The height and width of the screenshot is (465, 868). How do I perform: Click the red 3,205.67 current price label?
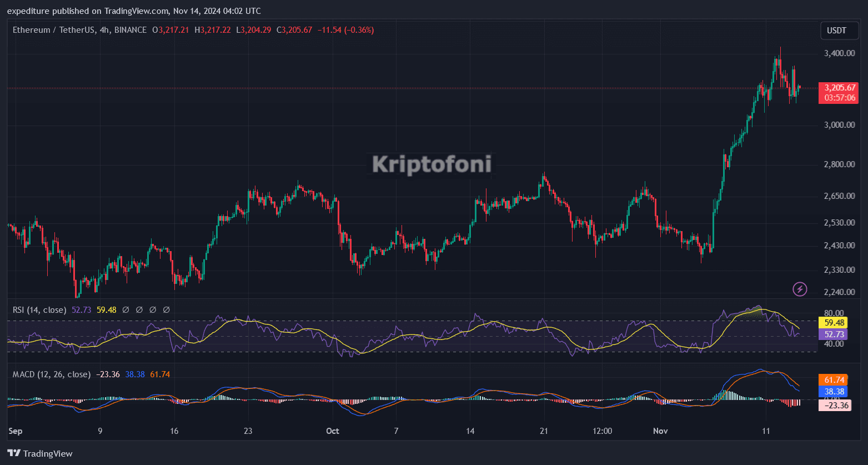coord(840,88)
